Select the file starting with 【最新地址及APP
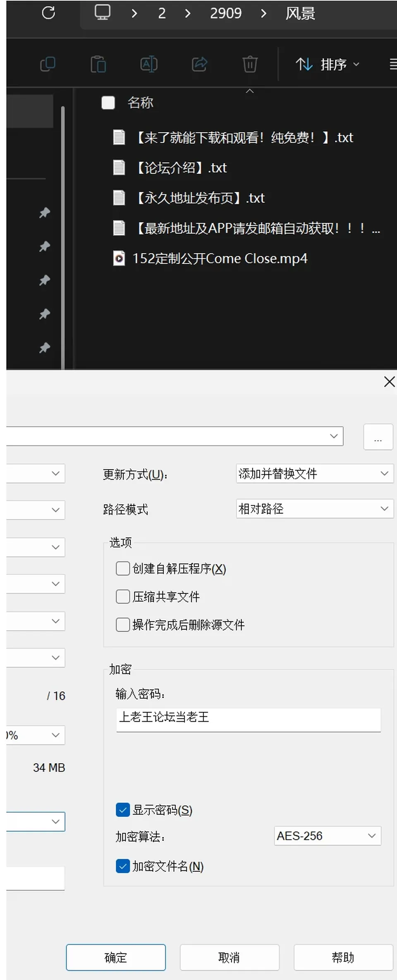 coord(247,228)
